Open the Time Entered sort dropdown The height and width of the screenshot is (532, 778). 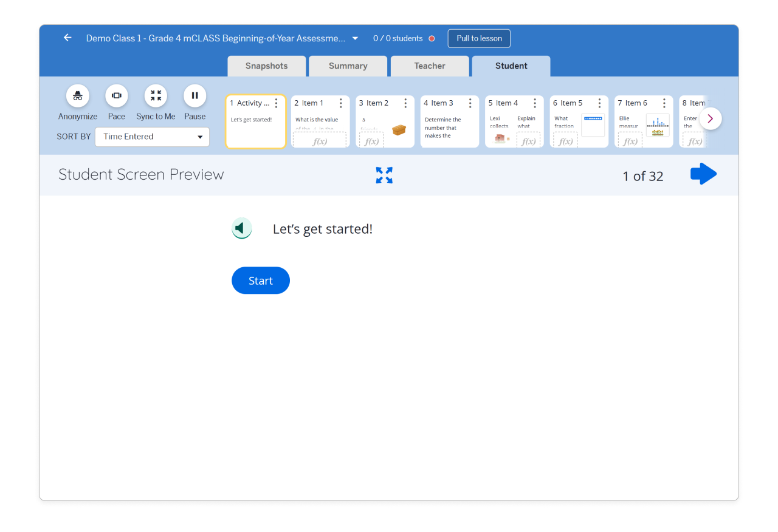pyautogui.click(x=152, y=137)
